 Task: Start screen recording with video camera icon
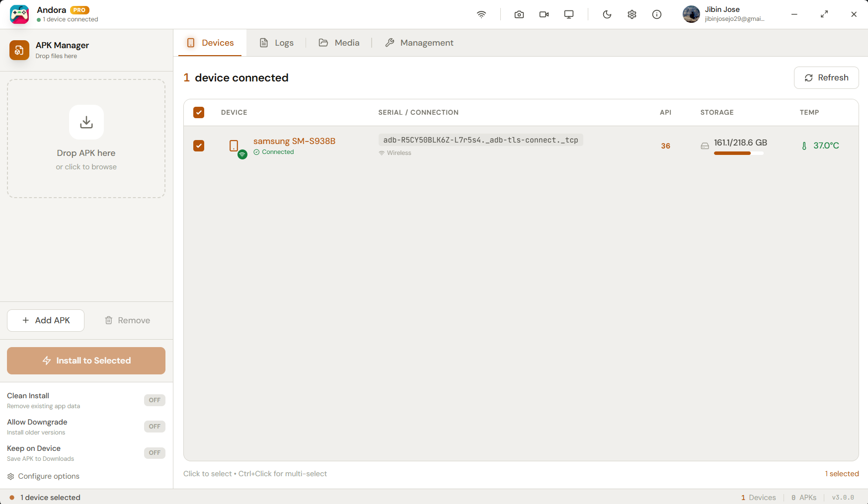tap(544, 14)
